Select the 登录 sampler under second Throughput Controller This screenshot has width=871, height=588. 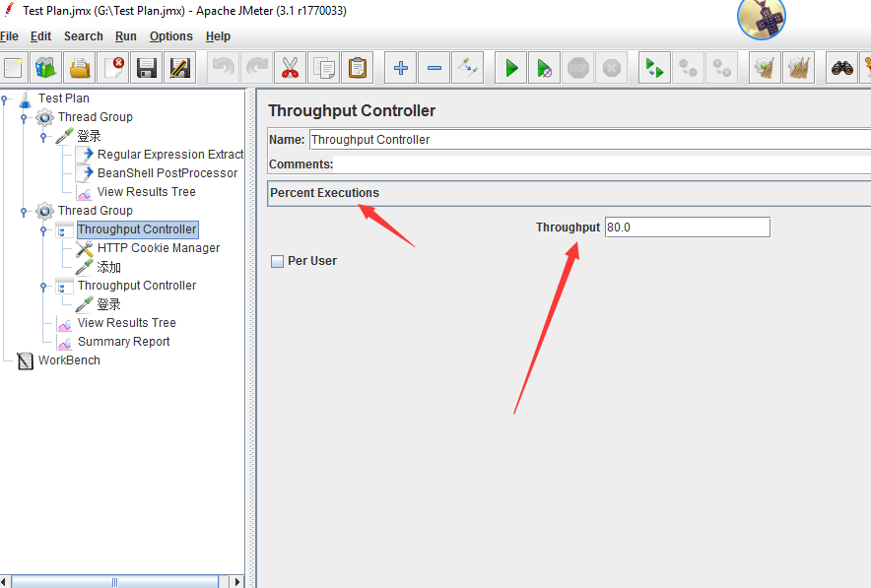coord(108,304)
